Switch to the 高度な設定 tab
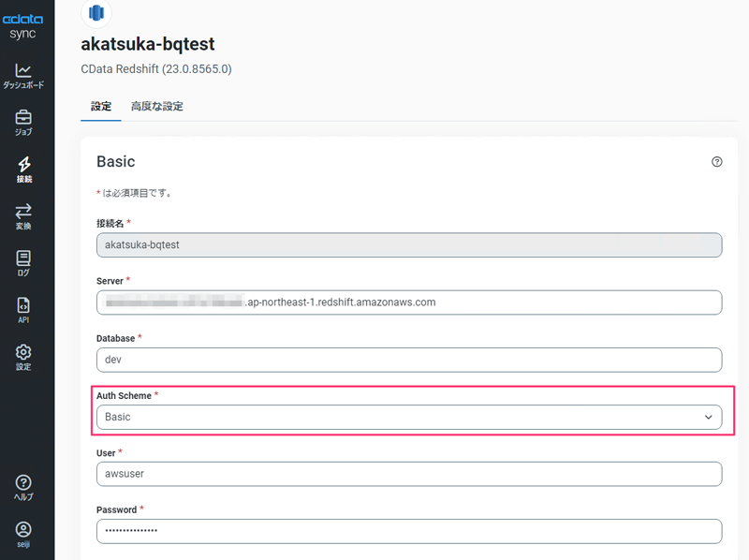Image resolution: width=749 pixels, height=560 pixels. [x=157, y=107]
